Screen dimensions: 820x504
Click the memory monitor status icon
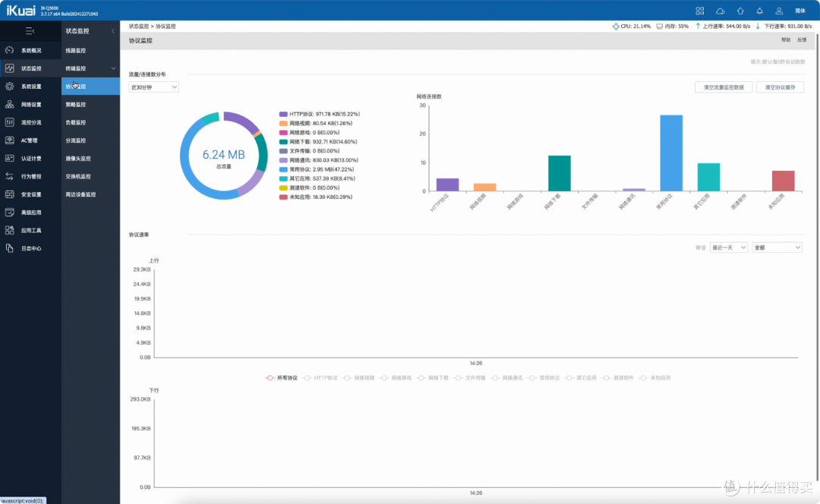(660, 26)
